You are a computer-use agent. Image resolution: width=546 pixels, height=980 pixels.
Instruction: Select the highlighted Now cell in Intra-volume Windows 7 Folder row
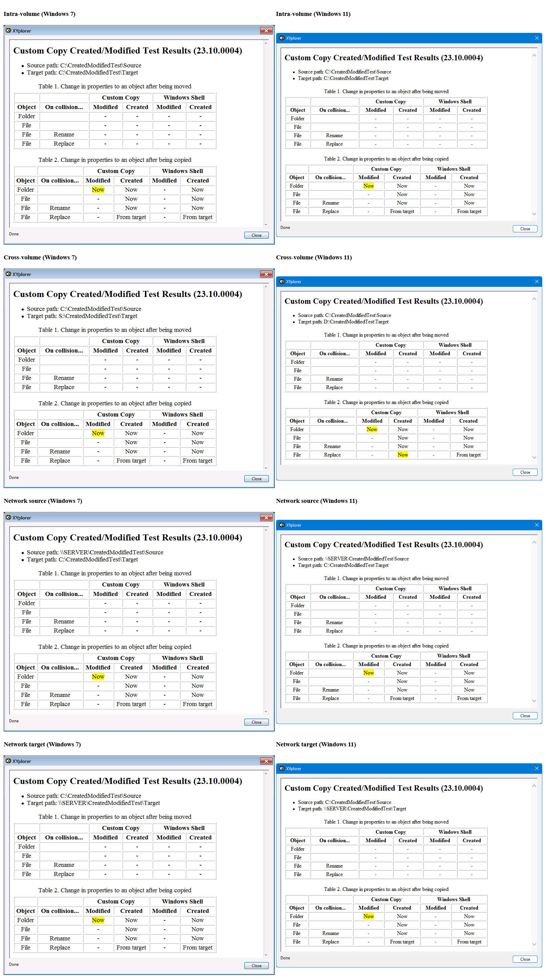[98, 189]
